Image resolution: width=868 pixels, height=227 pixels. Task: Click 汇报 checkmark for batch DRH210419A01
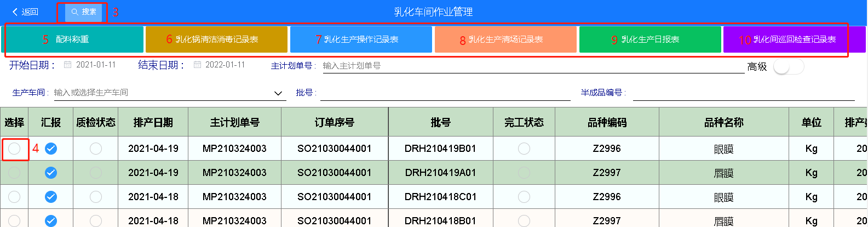tap(51, 173)
